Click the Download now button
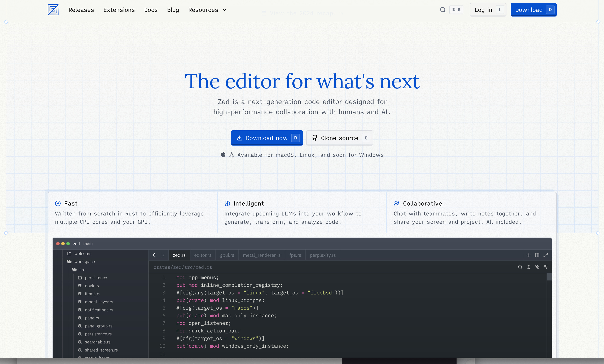The width and height of the screenshot is (604, 364). (267, 138)
